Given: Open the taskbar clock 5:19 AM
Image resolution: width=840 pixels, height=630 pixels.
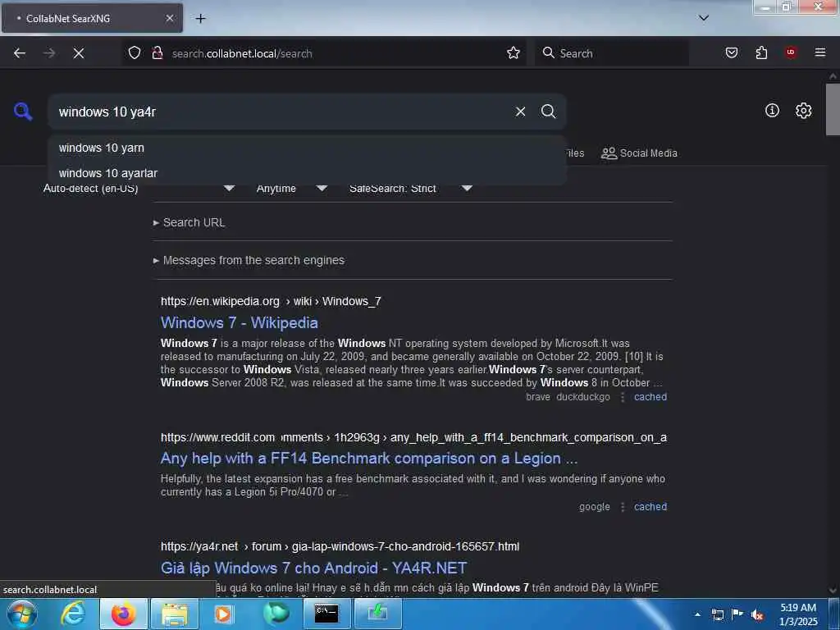Looking at the screenshot, I should [x=798, y=614].
